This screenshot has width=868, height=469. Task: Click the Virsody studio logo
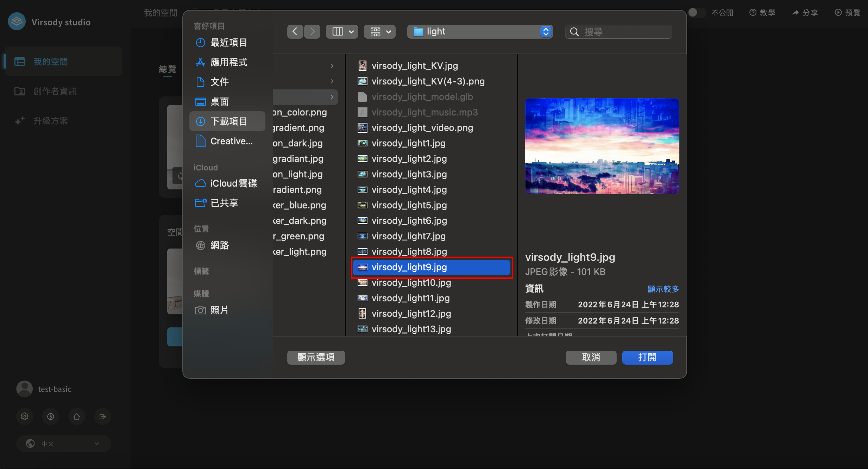pyautogui.click(x=17, y=21)
